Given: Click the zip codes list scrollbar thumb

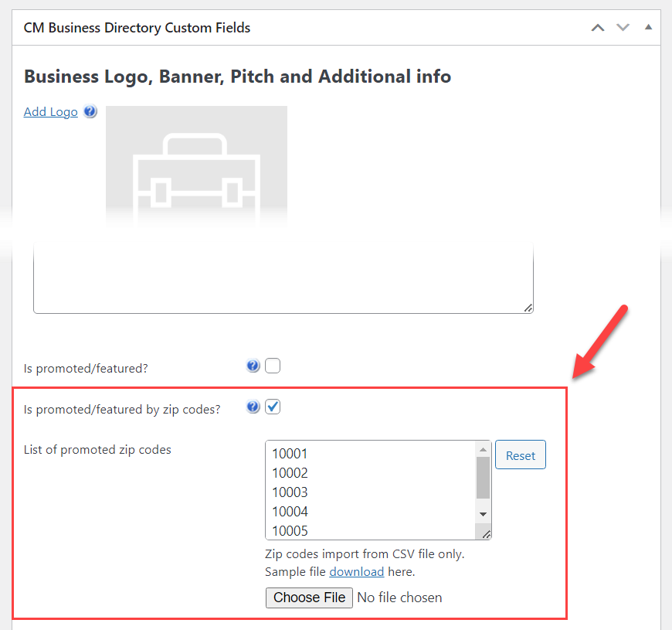Looking at the screenshot, I should (483, 478).
